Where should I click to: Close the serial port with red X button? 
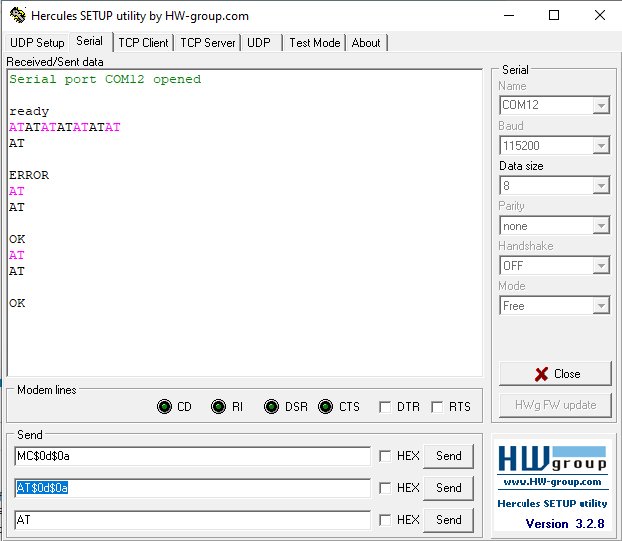(555, 374)
